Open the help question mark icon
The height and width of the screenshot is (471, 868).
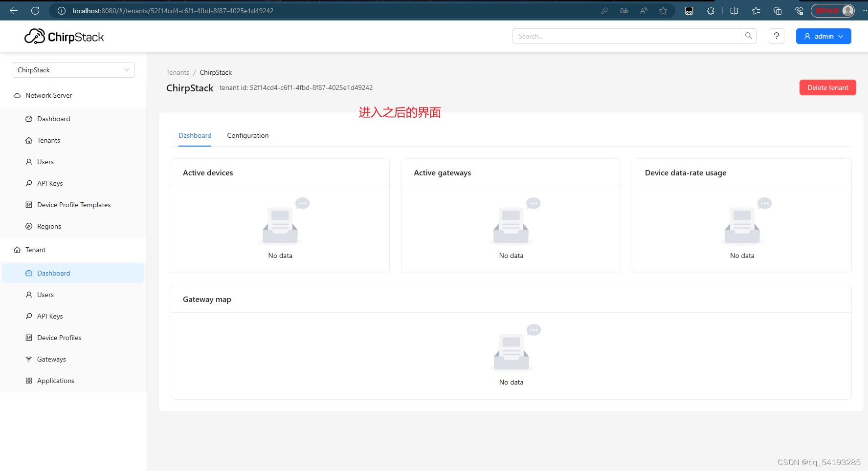pos(776,36)
